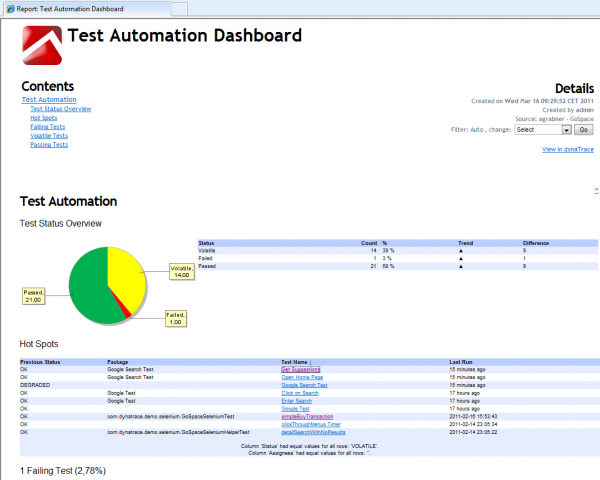Image resolution: width=600 pixels, height=480 pixels.
Task: Open the simpleBuyTransaction test link
Action: pos(307,416)
